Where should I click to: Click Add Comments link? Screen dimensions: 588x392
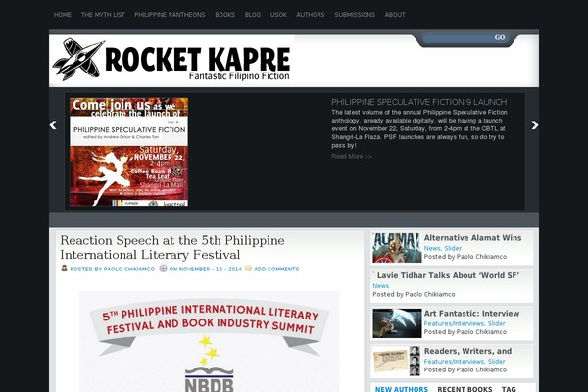pyautogui.click(x=276, y=269)
